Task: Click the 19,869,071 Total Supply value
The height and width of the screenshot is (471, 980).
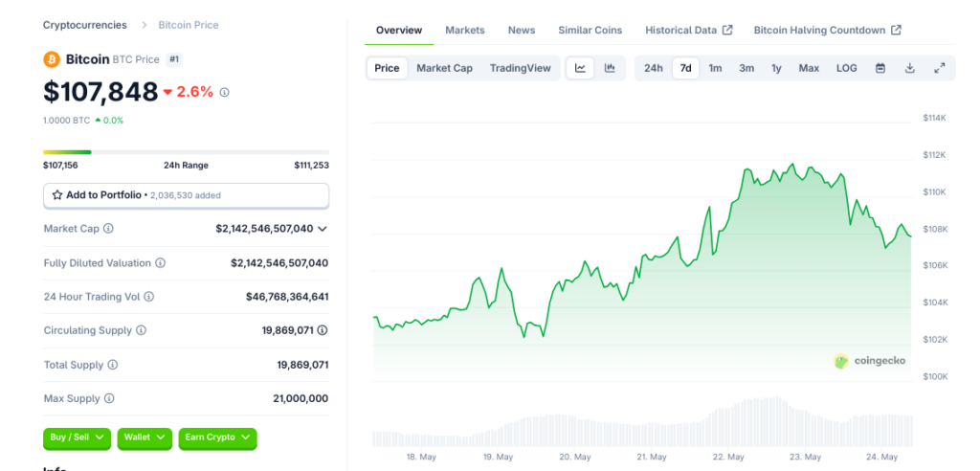Action: tap(302, 365)
